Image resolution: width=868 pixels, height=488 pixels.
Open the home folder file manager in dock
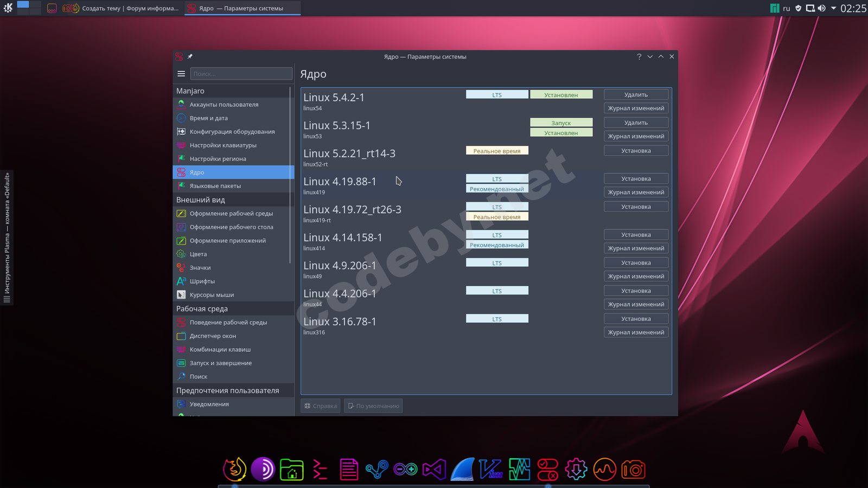click(x=292, y=470)
